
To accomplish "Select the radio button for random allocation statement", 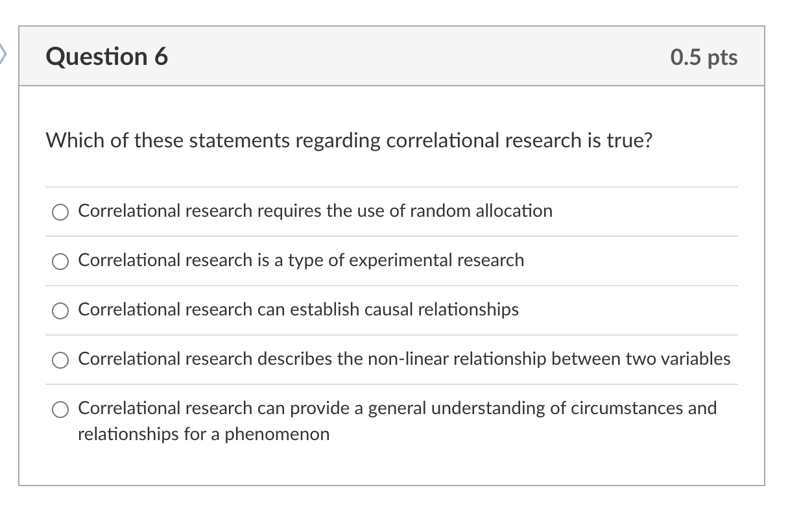I will (x=60, y=211).
